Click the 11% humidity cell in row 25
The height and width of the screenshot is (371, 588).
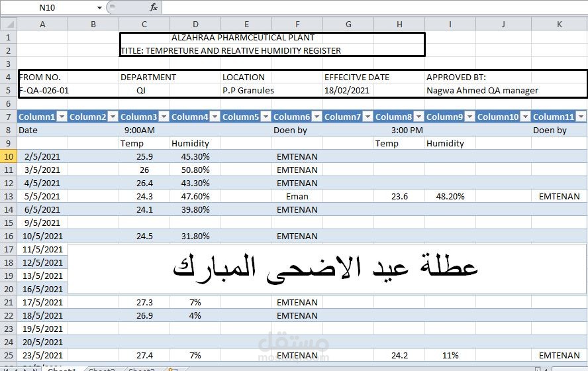450,355
